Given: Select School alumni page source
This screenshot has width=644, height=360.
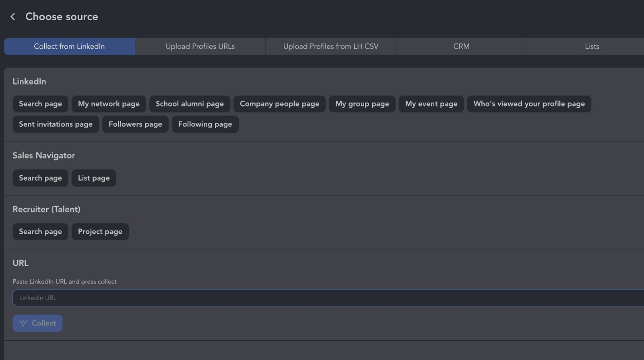Looking at the screenshot, I should click(x=190, y=104).
